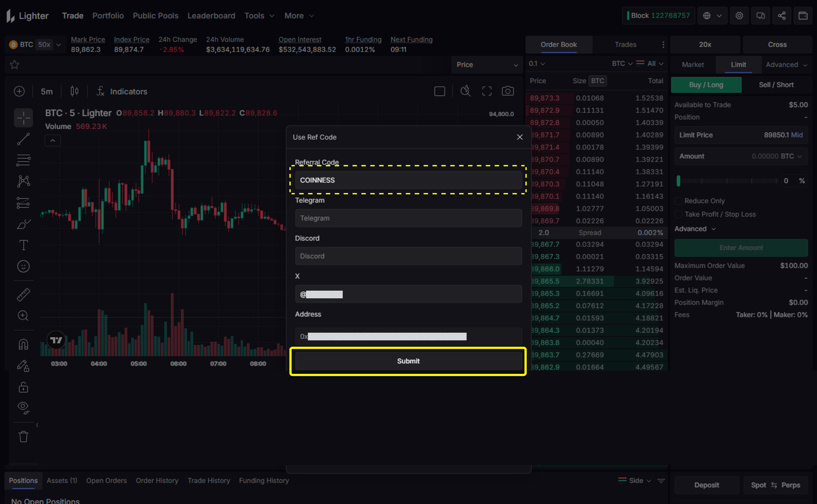The width and height of the screenshot is (817, 504).
Task: Open the Cross margin mode setting
Action: pyautogui.click(x=777, y=45)
